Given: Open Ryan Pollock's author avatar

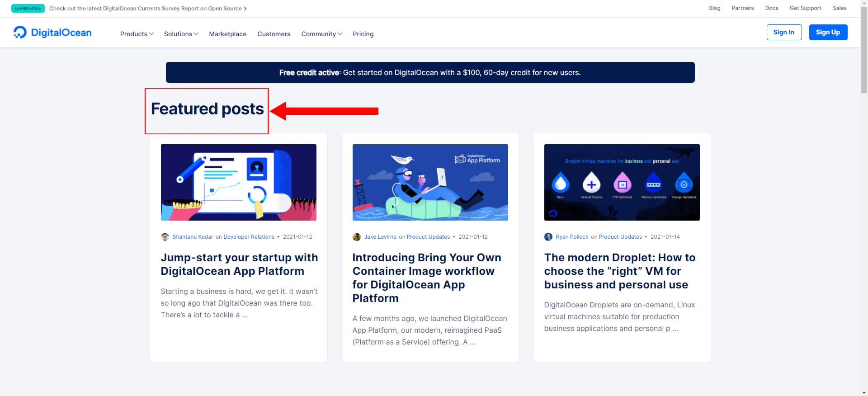Looking at the screenshot, I should [548, 237].
